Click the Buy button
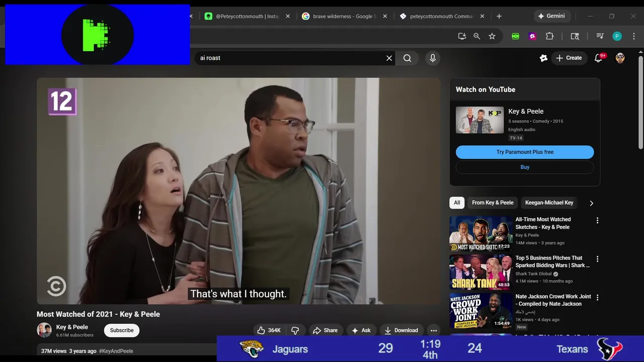 (x=525, y=167)
